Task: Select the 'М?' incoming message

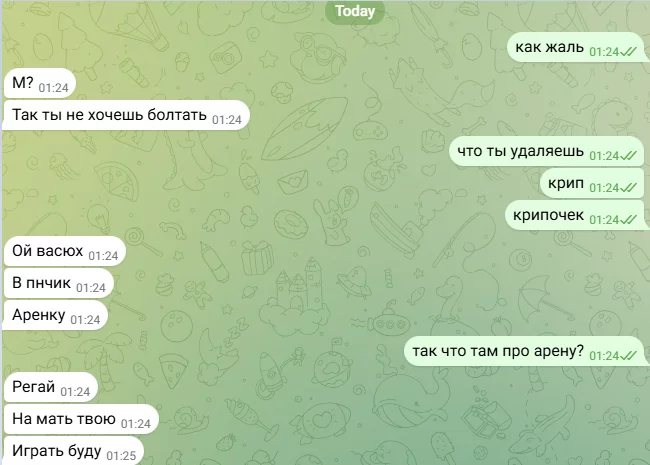Action: tap(39, 83)
